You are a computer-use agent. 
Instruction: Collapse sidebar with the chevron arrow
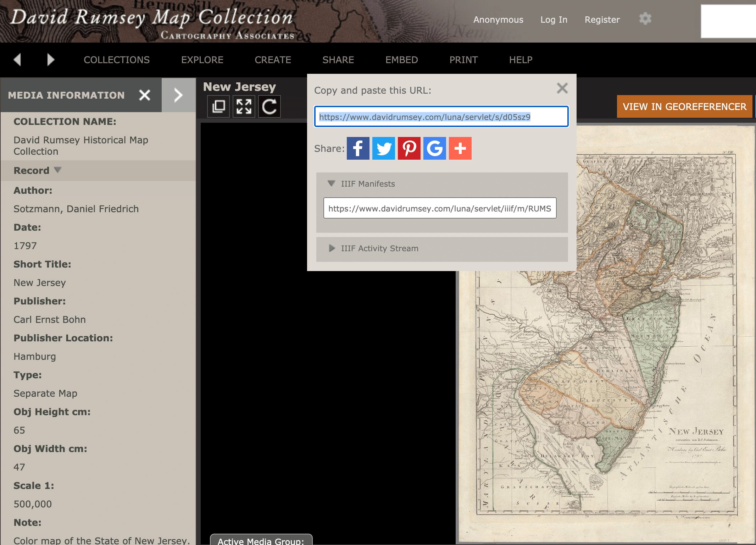[x=178, y=95]
